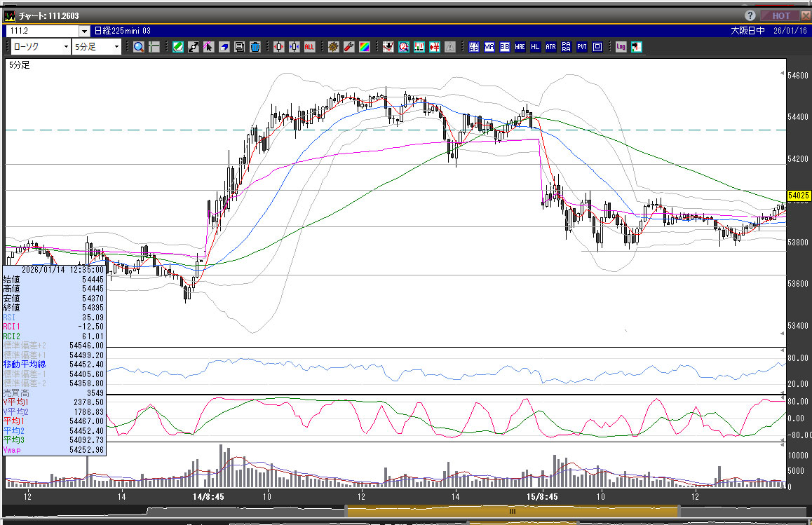812x525 pixels.
Task: Click the question mark help button
Action: pyautogui.click(x=750, y=15)
